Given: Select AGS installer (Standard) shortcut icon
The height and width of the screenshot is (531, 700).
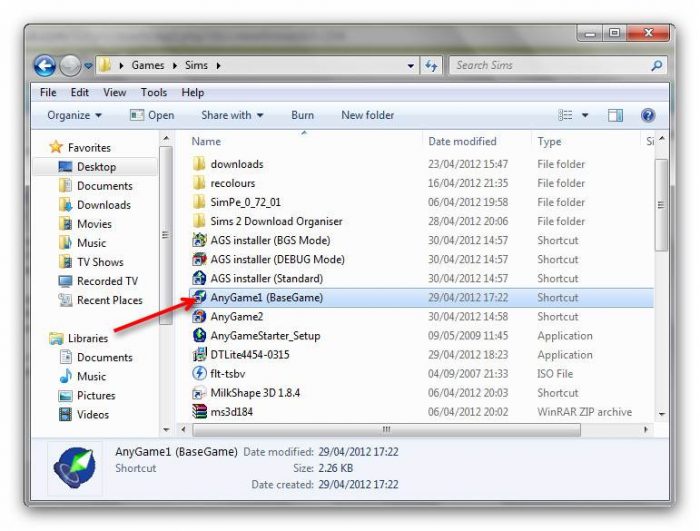Looking at the screenshot, I should 199,278.
